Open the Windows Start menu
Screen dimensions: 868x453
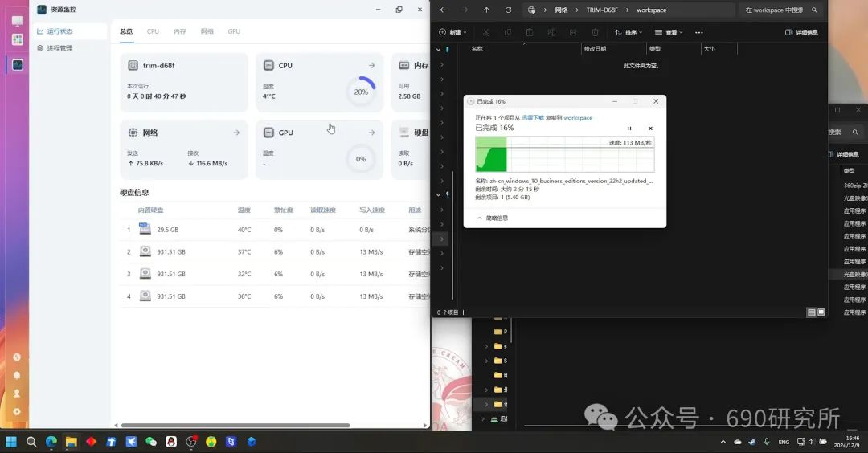coord(11,442)
